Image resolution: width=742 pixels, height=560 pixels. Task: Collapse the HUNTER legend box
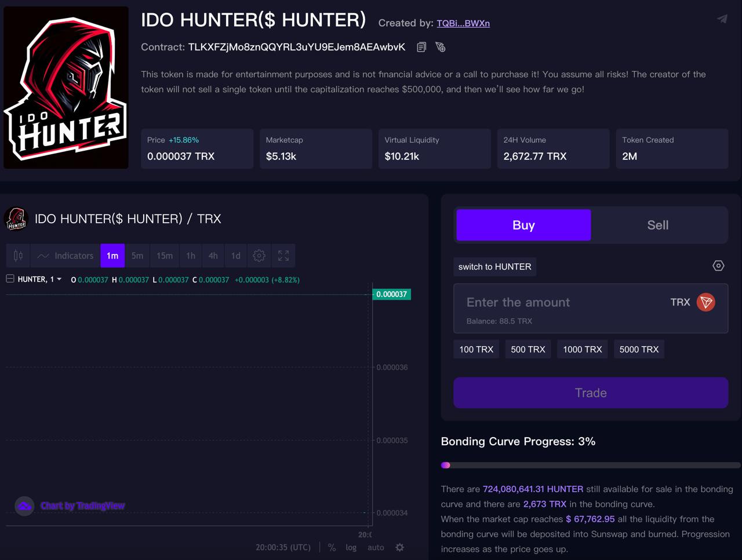pos(10,279)
